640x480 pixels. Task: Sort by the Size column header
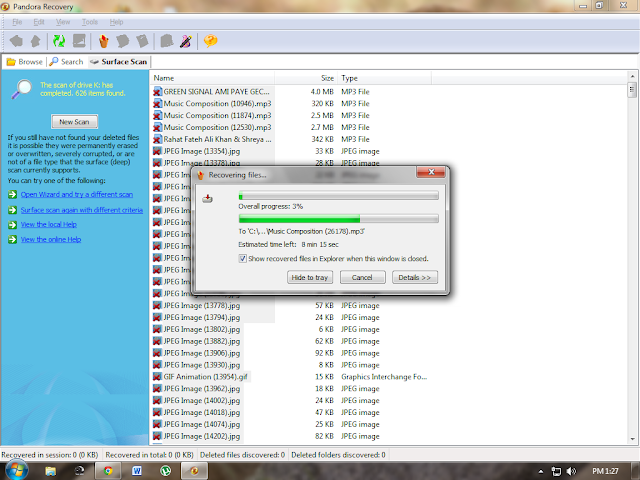coord(306,78)
